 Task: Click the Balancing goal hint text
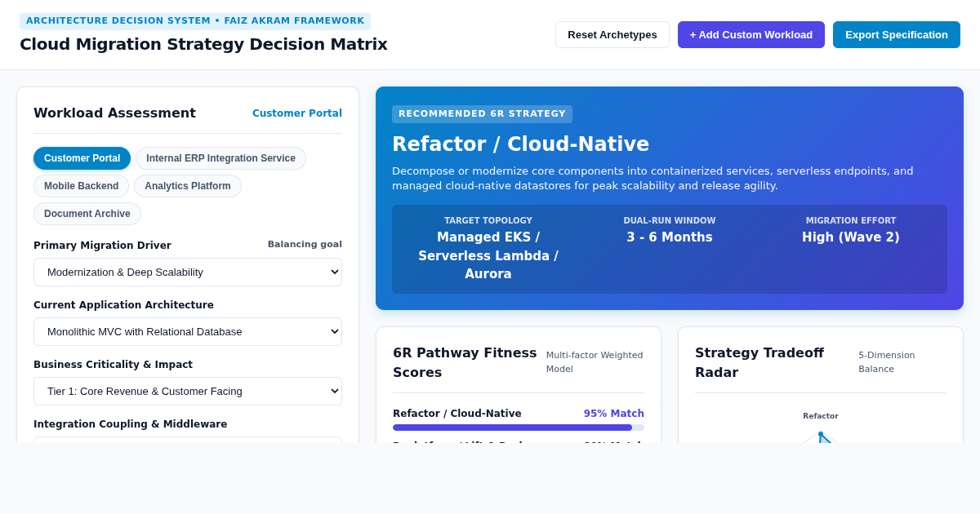point(305,244)
